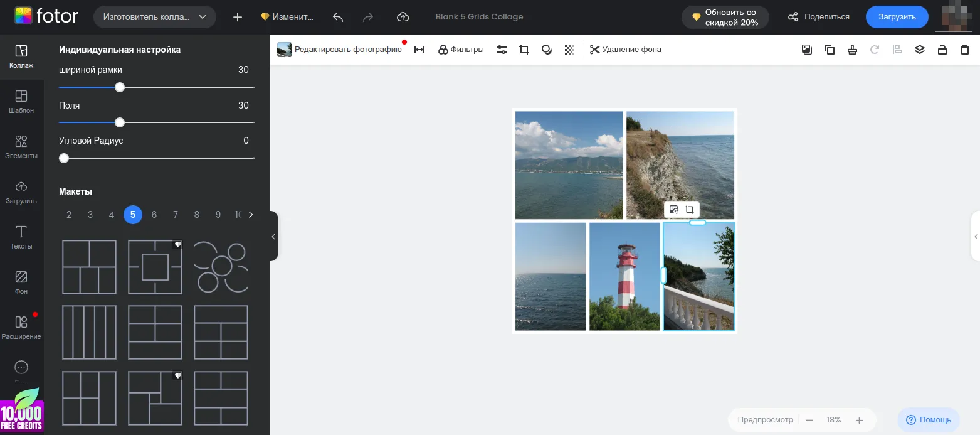Unlock the element via the padlock icon
Screen dimensions: 980x435
point(942,49)
